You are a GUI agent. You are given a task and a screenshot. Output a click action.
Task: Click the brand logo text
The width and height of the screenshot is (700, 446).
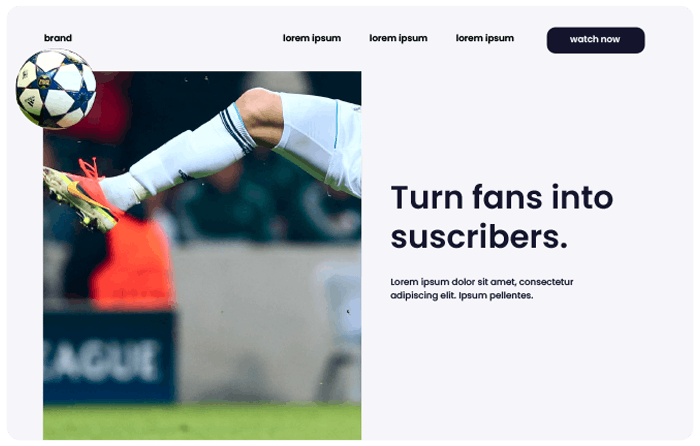pos(58,38)
